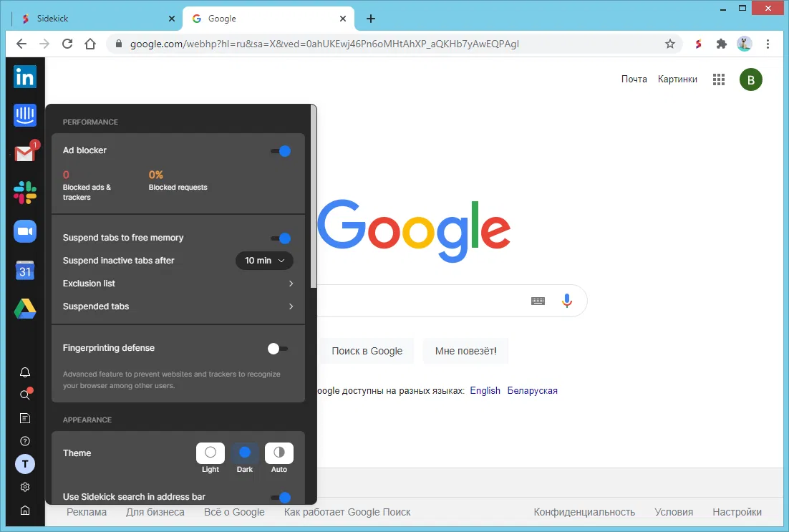Switch to the Google tab

(268, 19)
